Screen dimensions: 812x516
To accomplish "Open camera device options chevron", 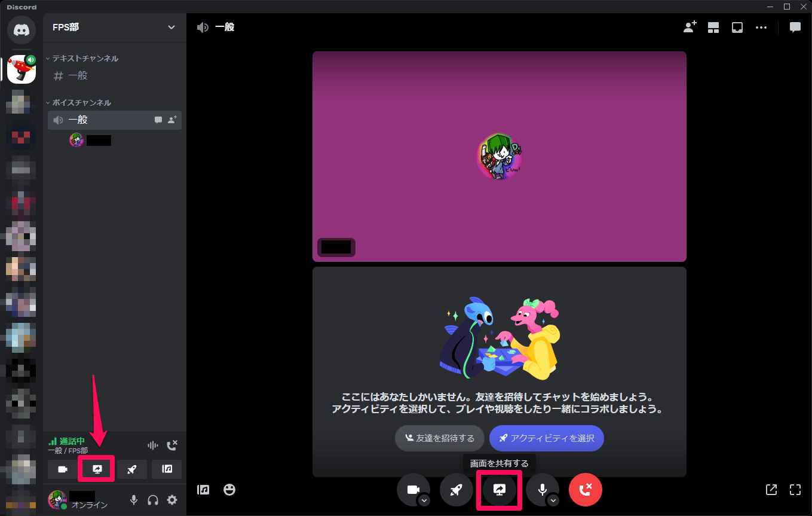I will pos(424,500).
